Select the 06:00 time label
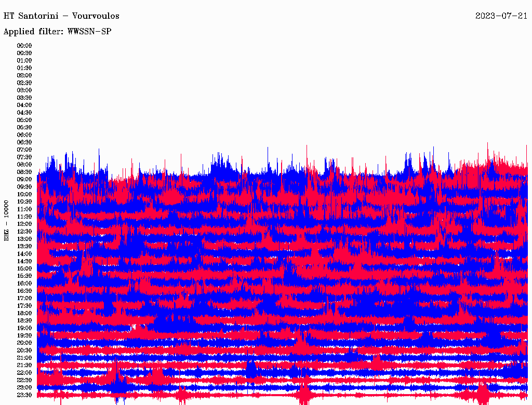532x405 pixels. click(x=24, y=135)
